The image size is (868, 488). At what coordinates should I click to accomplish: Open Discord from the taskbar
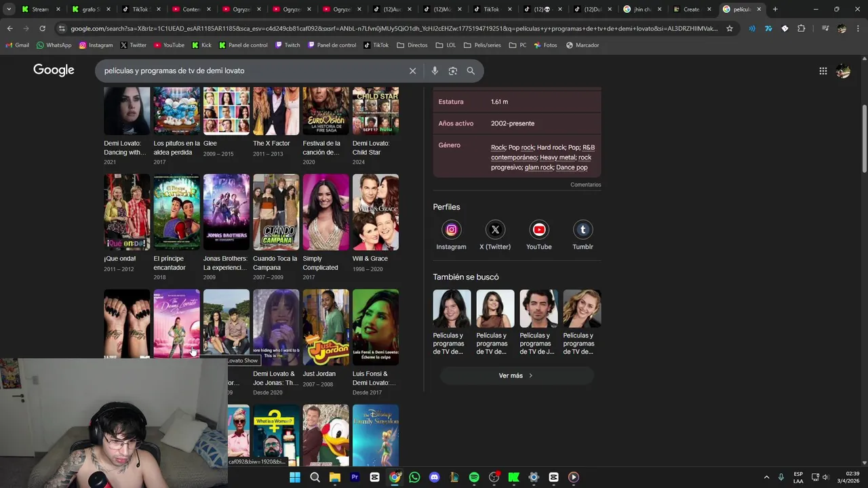(435, 477)
